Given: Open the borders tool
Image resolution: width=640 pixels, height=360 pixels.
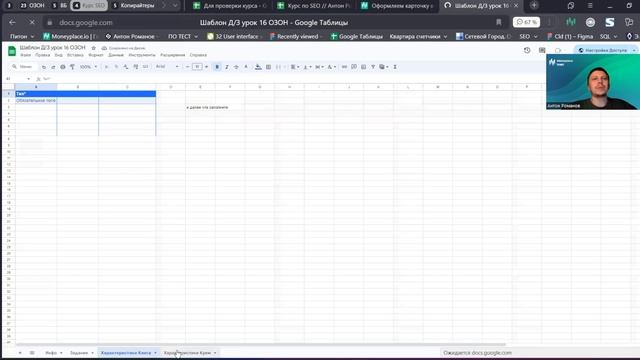Looking at the screenshot, I should (268, 67).
